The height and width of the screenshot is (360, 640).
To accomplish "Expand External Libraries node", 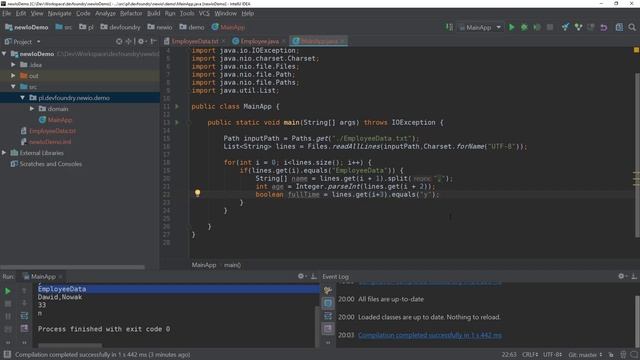I will coord(4,153).
